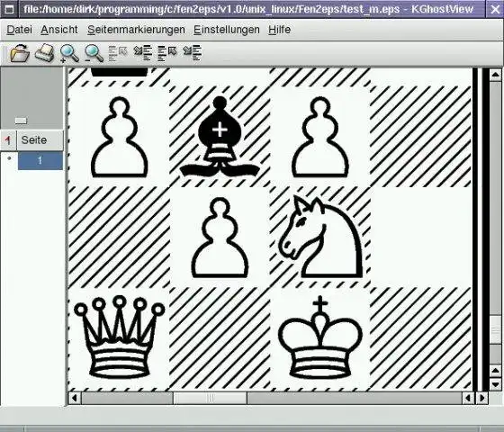Viewport: 504px width, 432px height.
Task: Click the up-arrow page icon in toolbar
Action: [167, 53]
